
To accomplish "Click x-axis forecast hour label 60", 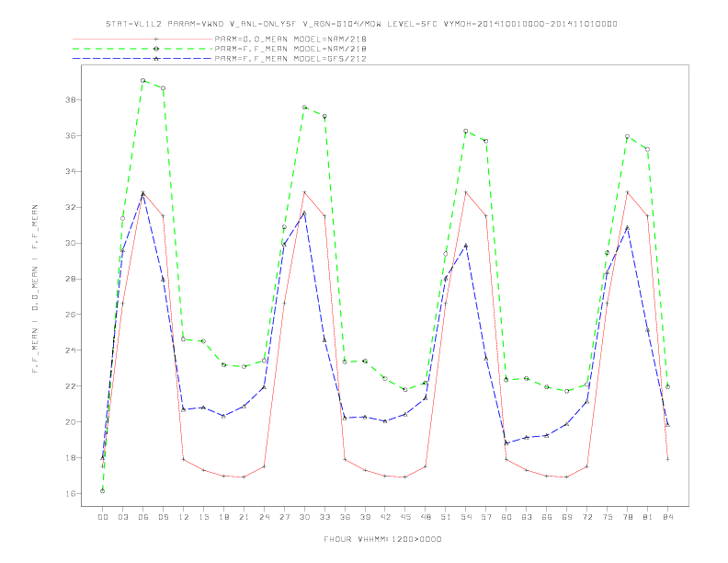I will tap(506, 517).
